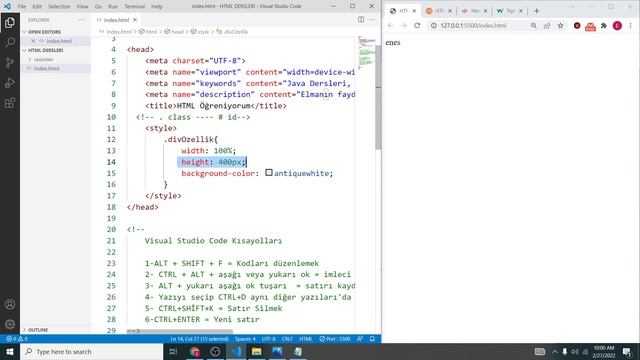Open the Search view in activity bar
Viewport: 640px width, 360px height.
pos(10,42)
